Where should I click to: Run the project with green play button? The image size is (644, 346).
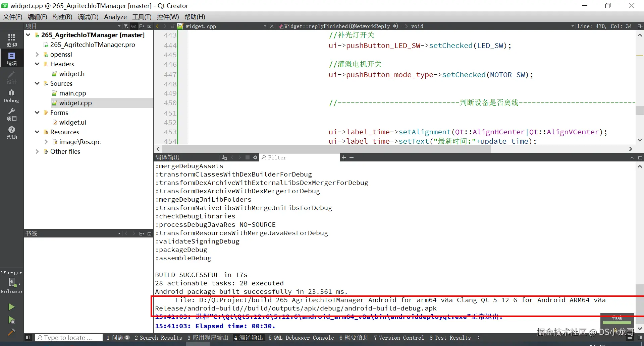tap(11, 307)
